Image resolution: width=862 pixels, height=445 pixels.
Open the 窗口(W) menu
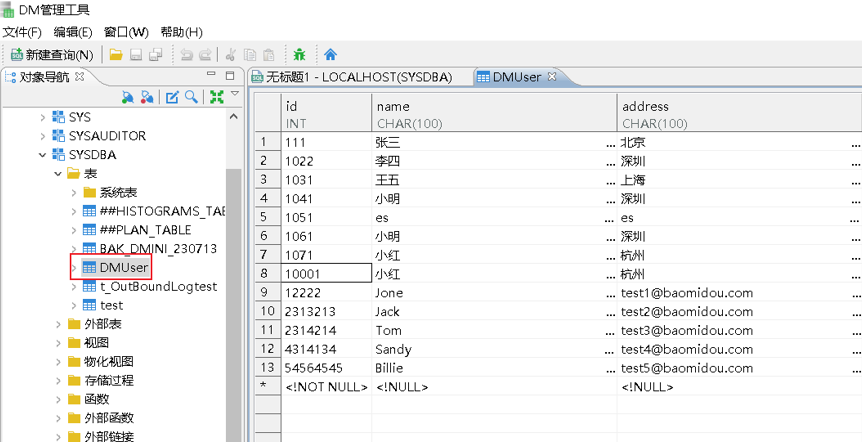pyautogui.click(x=126, y=32)
